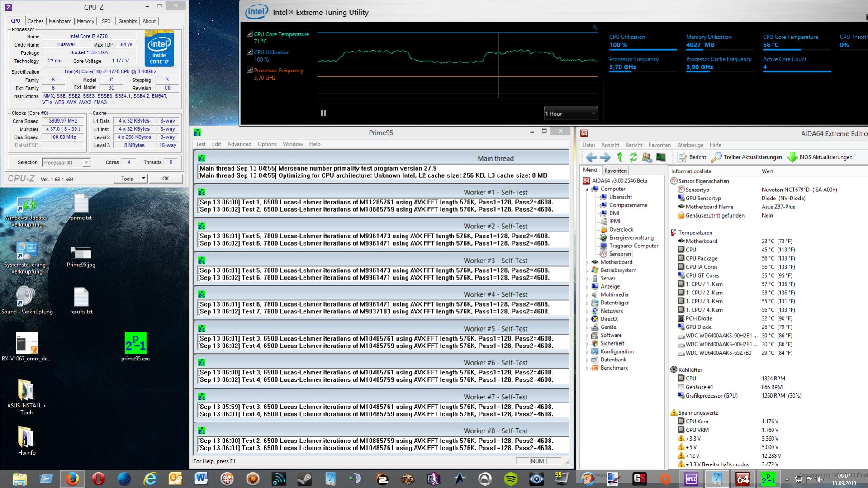This screenshot has height=488, width=868.
Task: Select Sensoren in AIDA64 tree
Action: click(620, 254)
